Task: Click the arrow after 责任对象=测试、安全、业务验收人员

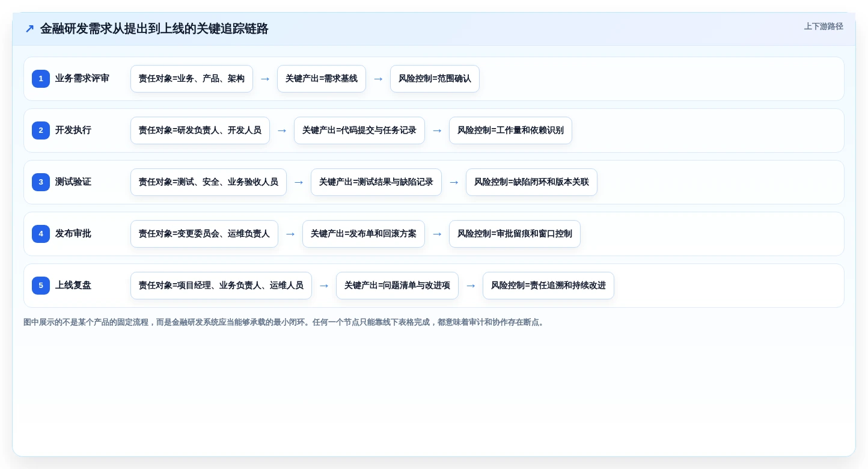Action: pos(299,182)
